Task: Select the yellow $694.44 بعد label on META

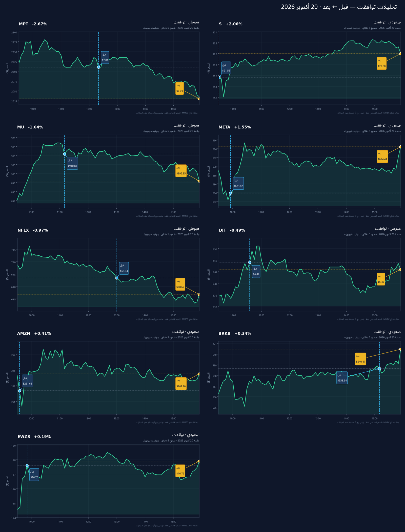Action: (382, 157)
